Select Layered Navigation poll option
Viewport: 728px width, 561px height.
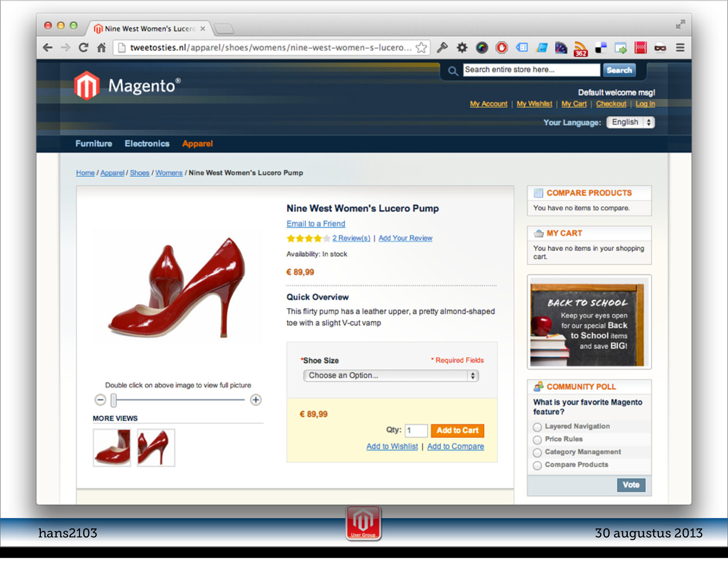pos(537,427)
